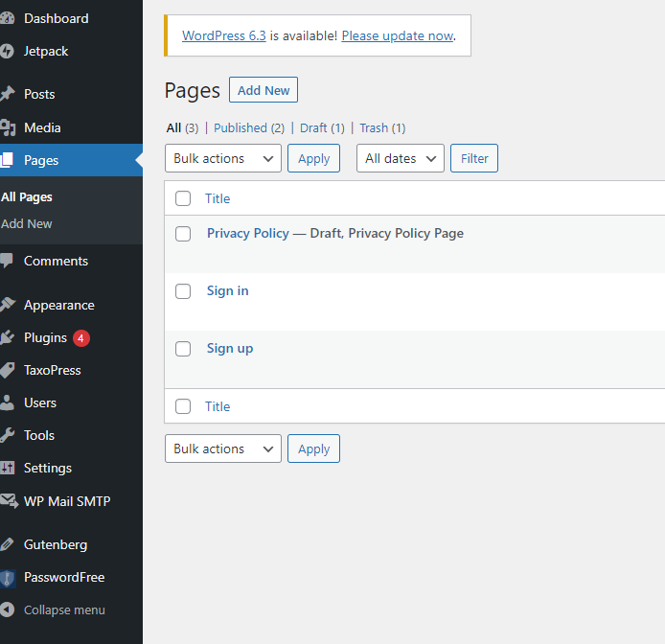
Task: Follow the Please update now link
Action: pyautogui.click(x=397, y=35)
